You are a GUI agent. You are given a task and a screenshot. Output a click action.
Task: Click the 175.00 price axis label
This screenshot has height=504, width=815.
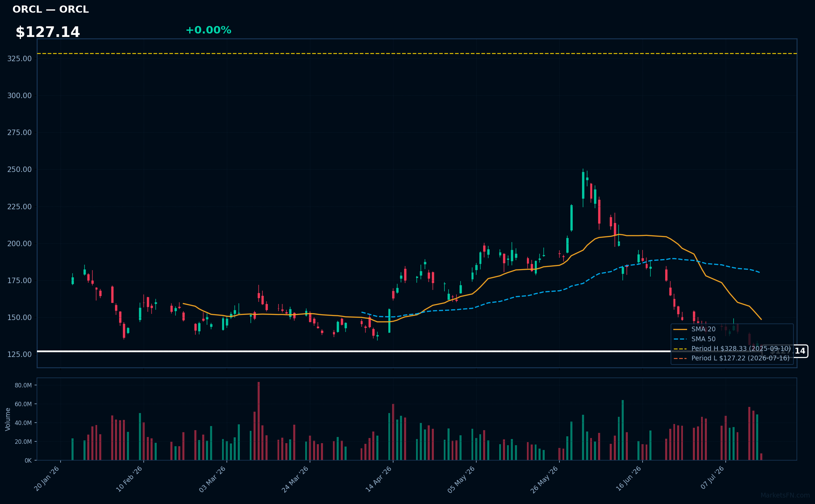pyautogui.click(x=20, y=280)
